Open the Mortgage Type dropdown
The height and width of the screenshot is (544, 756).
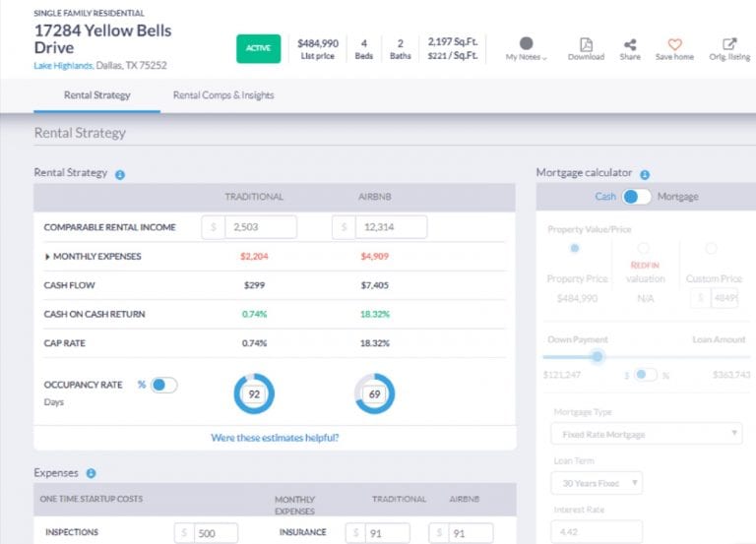646,434
